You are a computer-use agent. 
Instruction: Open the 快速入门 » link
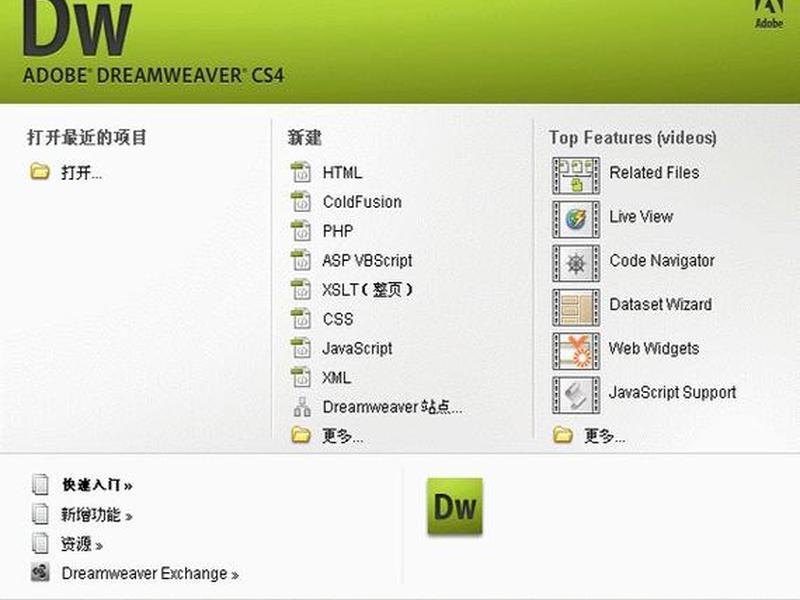[97, 485]
